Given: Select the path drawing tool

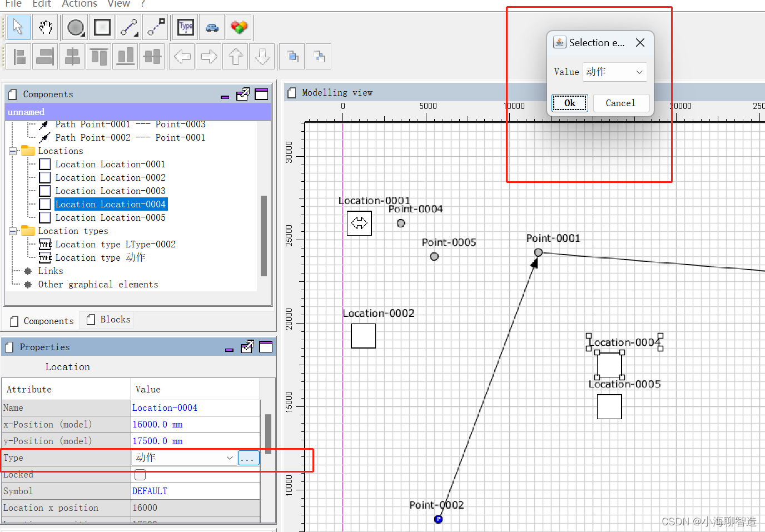Looking at the screenshot, I should coord(130,27).
